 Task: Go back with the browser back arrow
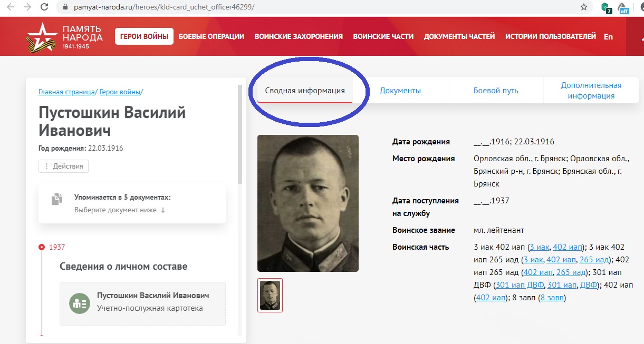[x=10, y=7]
